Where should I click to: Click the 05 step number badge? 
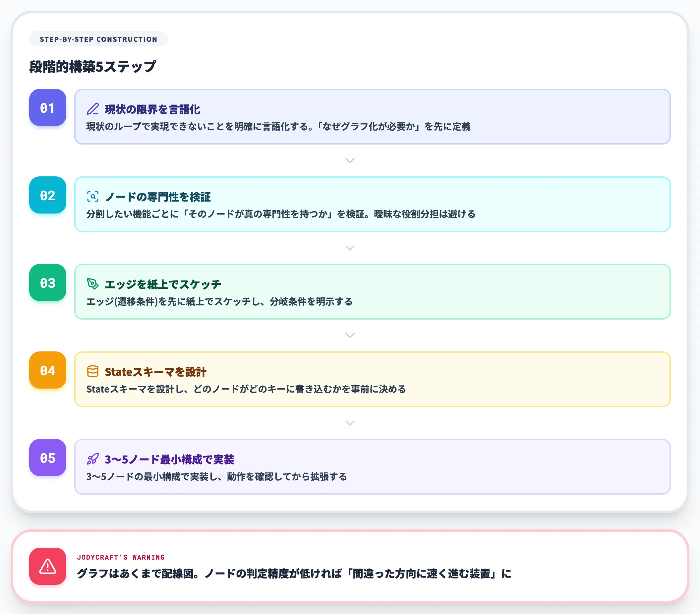pos(48,458)
